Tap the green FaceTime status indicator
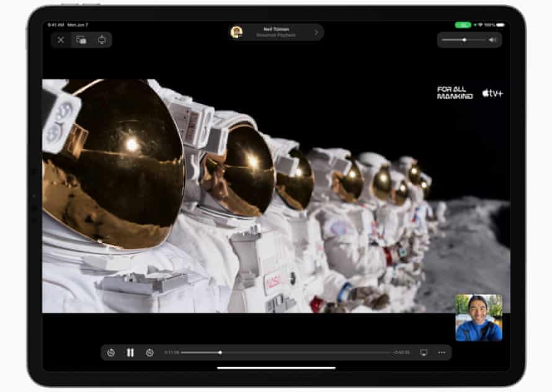This screenshot has height=392, width=552. coord(463,25)
